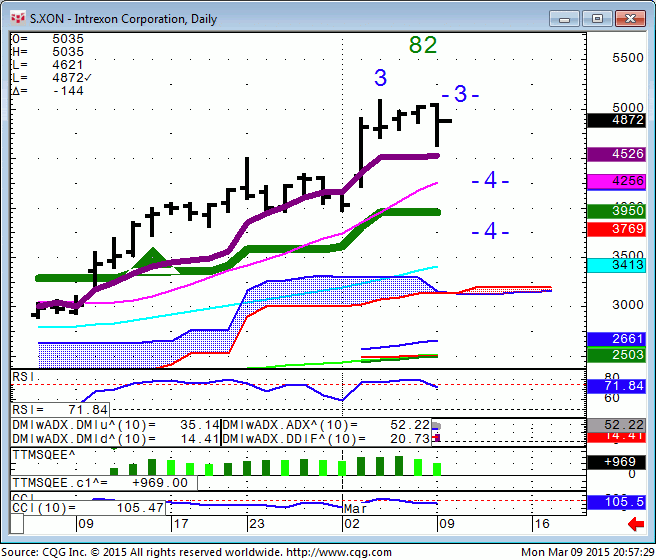
Task: Click the white square box at bottom-left corner
Action: click(x=16, y=524)
